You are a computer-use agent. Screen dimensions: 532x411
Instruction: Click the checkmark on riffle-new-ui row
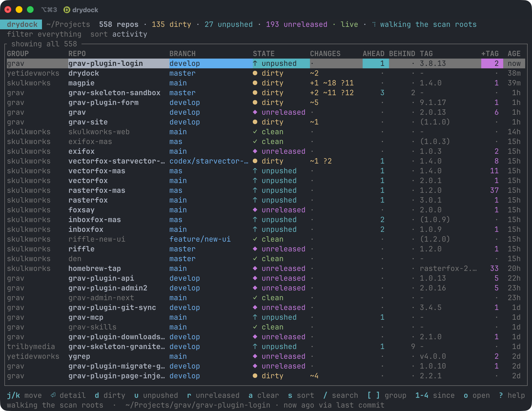[255, 239]
